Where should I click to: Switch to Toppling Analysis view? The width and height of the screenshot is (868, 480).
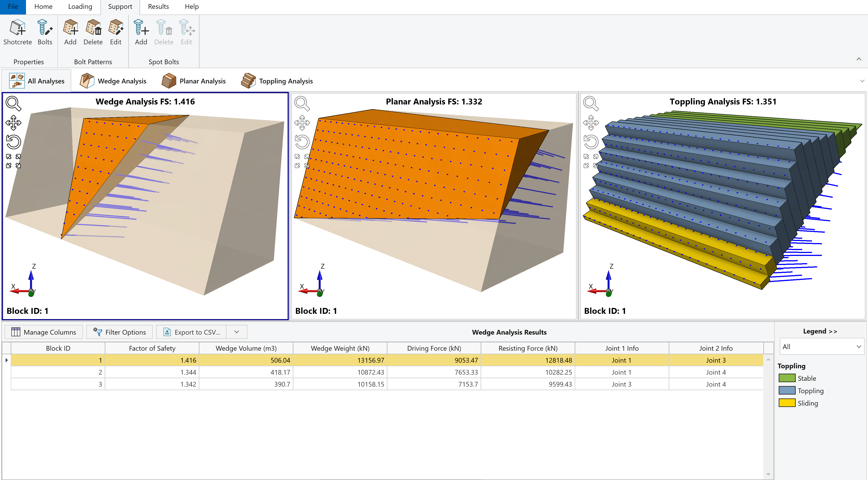click(x=277, y=81)
